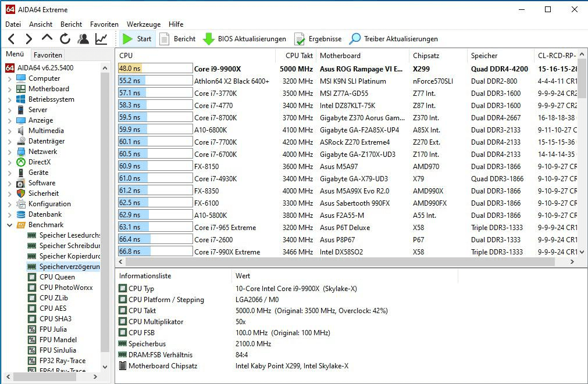Click the up-level arrow icon

coord(47,37)
